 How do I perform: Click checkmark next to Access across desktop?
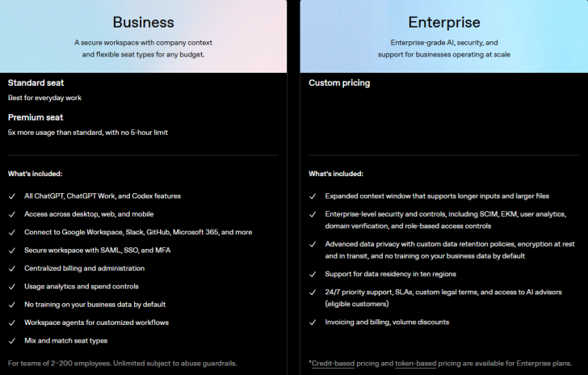tap(12, 214)
